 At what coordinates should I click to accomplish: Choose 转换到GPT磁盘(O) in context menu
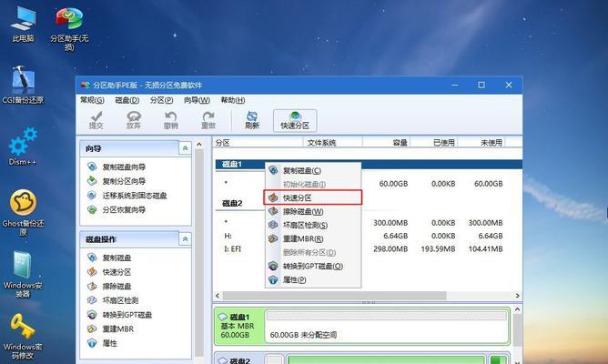[x=312, y=266]
